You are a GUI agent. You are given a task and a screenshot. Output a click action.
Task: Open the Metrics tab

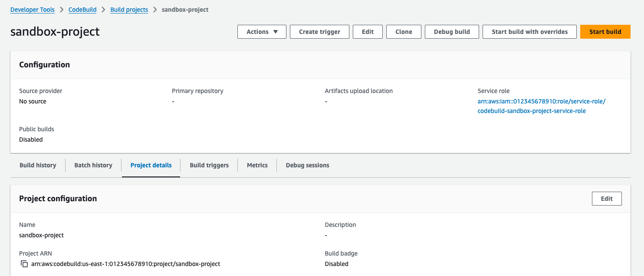tap(257, 165)
